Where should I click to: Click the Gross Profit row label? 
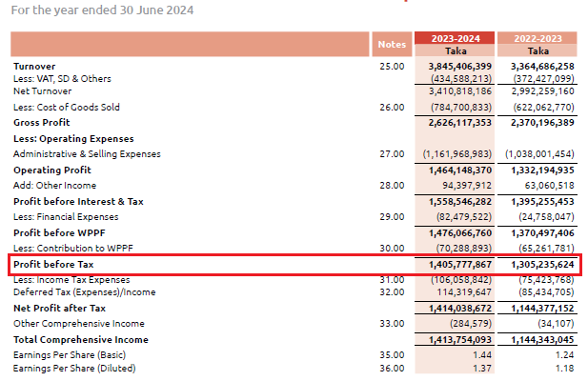click(x=42, y=123)
